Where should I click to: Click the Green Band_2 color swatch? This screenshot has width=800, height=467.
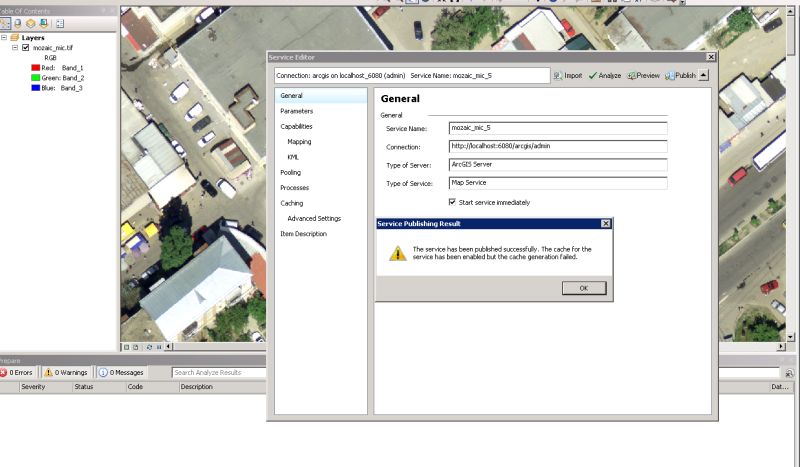36,78
